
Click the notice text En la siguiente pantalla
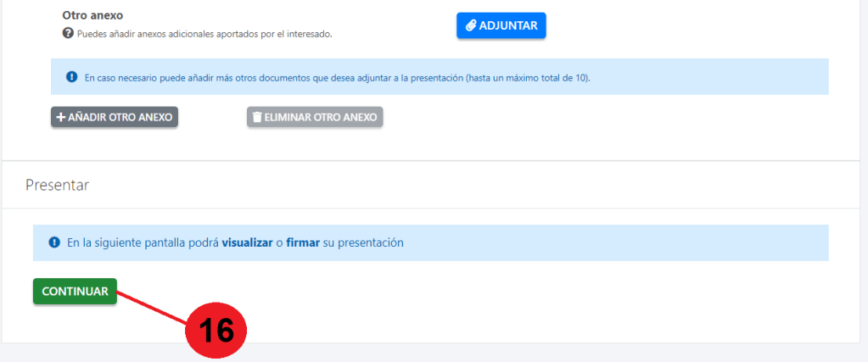143,242
